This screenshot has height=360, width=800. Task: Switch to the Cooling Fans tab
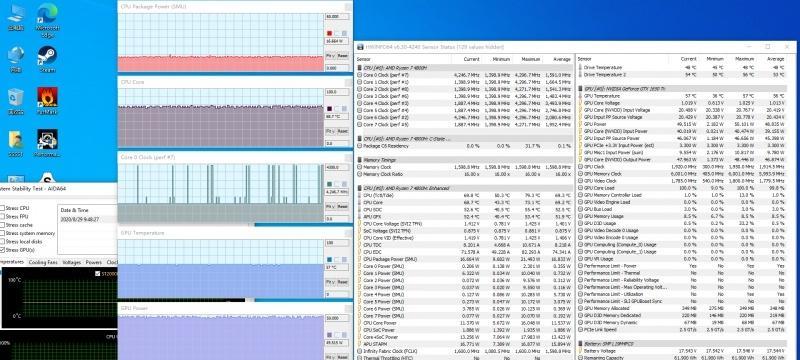click(x=43, y=263)
